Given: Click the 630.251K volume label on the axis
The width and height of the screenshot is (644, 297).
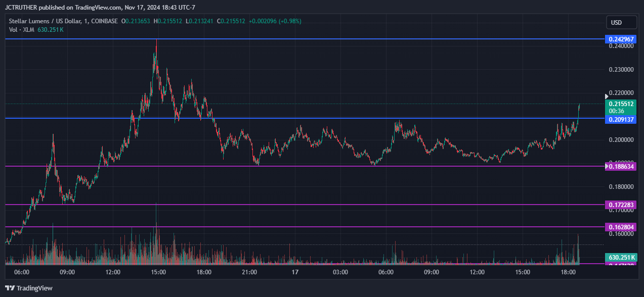Looking at the screenshot, I should (x=621, y=258).
